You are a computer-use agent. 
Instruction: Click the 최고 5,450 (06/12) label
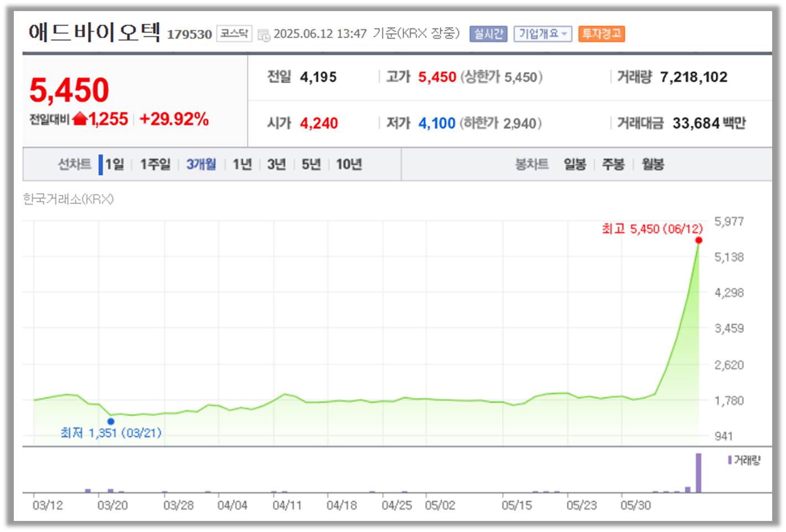coord(652,229)
